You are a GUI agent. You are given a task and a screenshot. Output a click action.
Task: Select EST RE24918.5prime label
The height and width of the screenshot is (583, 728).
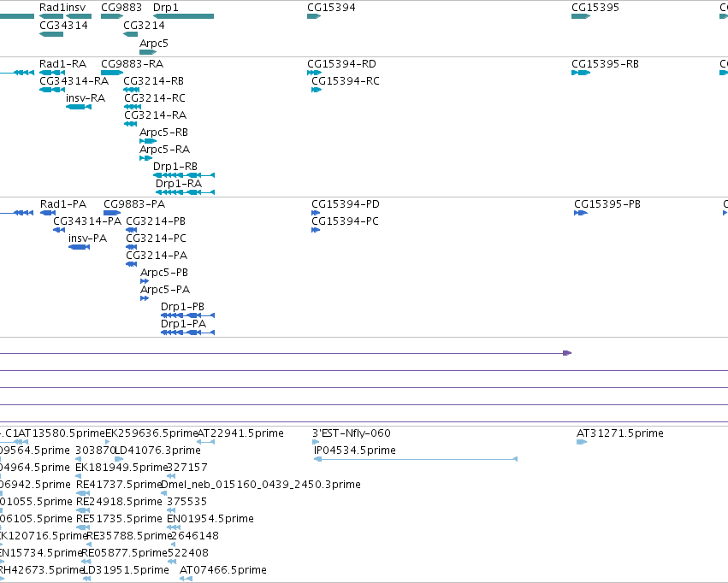point(119,502)
